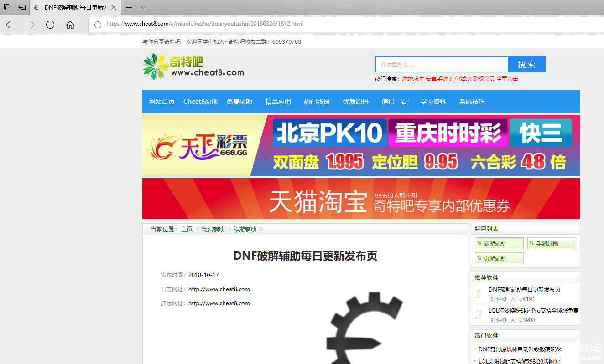Open 手游辅助 category in sidebar

pyautogui.click(x=552, y=243)
